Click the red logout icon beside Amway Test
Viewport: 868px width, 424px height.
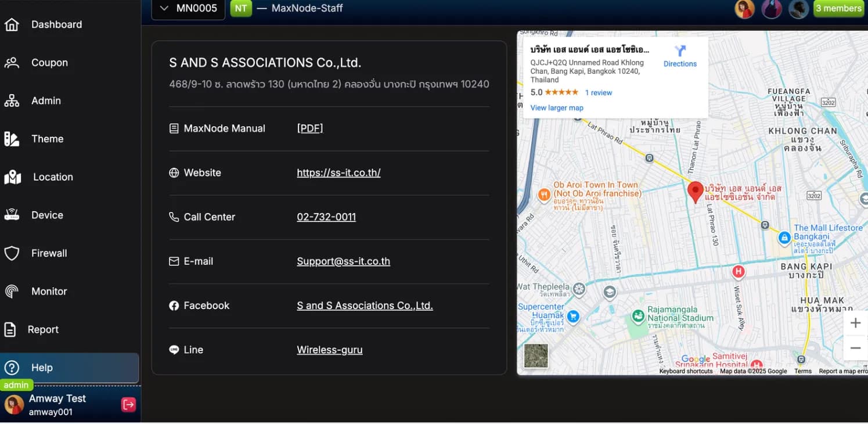[x=128, y=405]
